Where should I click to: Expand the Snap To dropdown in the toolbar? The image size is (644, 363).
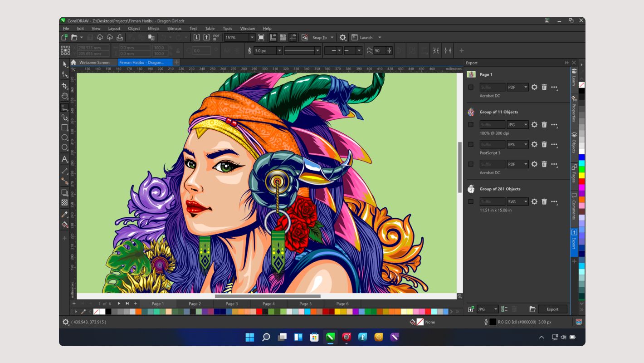point(332,37)
